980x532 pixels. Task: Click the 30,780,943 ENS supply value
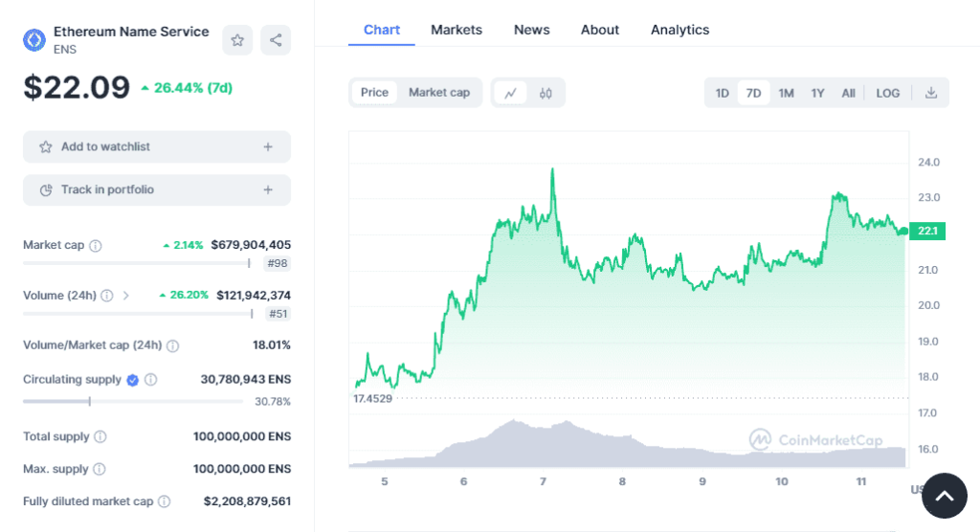(x=246, y=380)
